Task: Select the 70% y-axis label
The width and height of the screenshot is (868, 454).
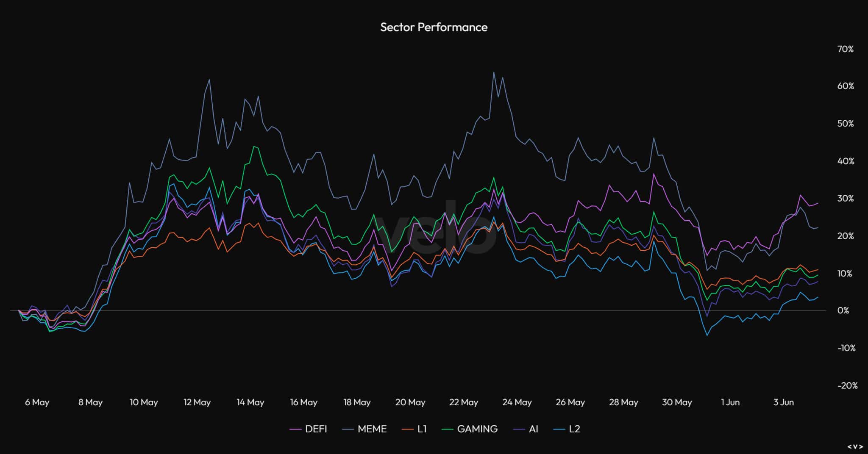Action: click(x=846, y=49)
